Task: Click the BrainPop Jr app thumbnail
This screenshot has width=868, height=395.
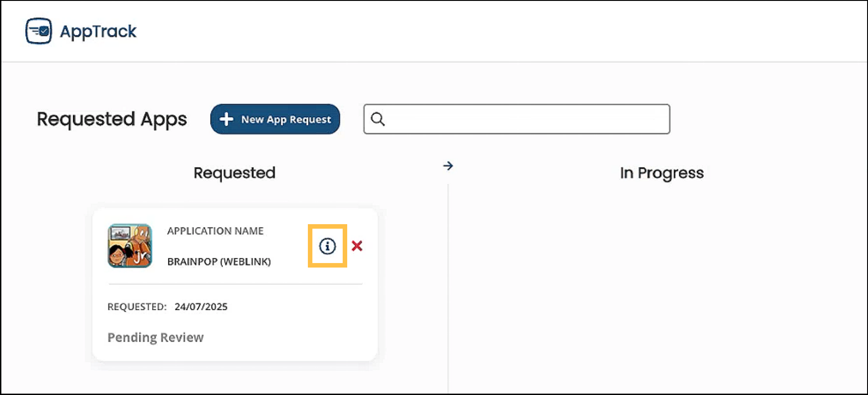Action: [130, 246]
